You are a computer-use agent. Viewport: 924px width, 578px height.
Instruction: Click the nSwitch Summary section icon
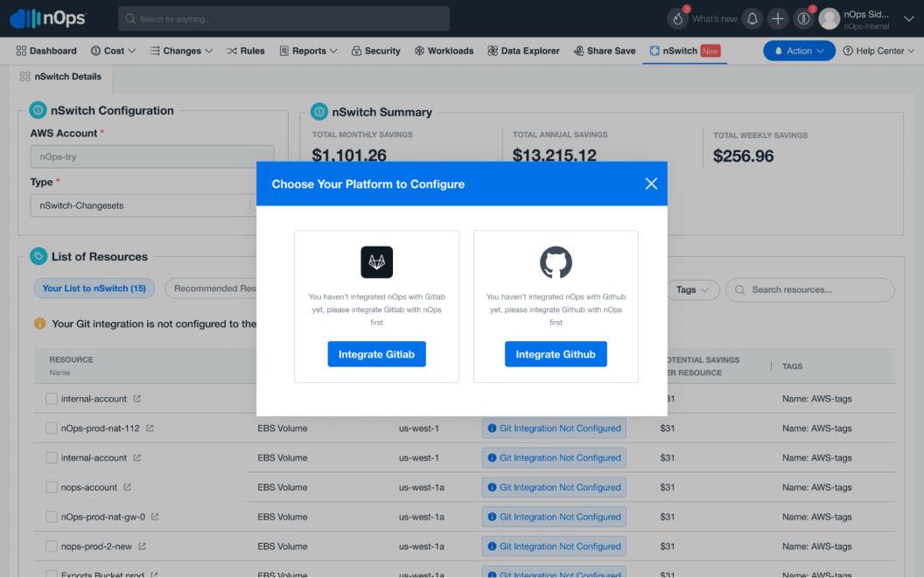click(318, 111)
